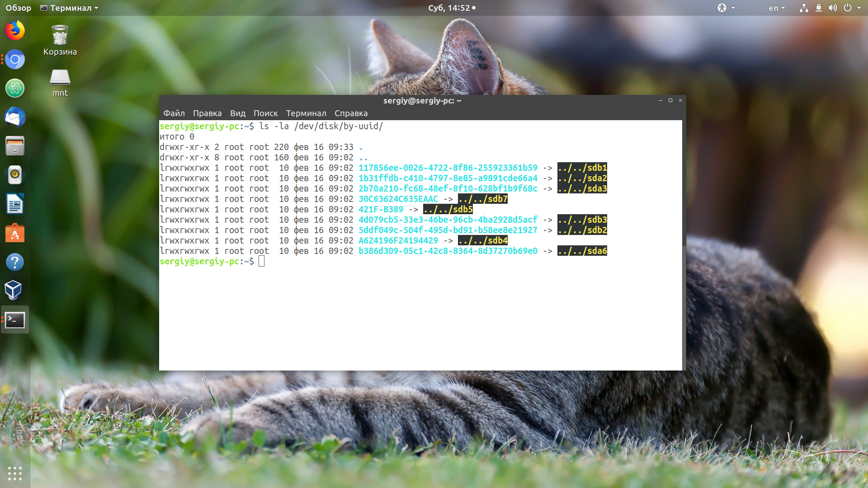Image resolution: width=868 pixels, height=488 pixels.
Task: Click the UUID 30C63624C635EAAC
Action: (x=398, y=199)
